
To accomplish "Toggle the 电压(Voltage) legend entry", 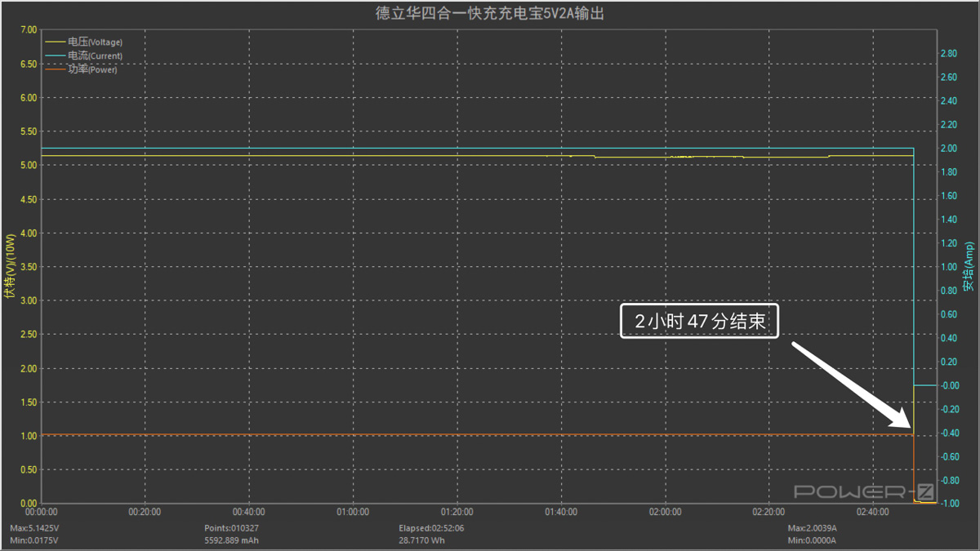I will pyautogui.click(x=95, y=42).
